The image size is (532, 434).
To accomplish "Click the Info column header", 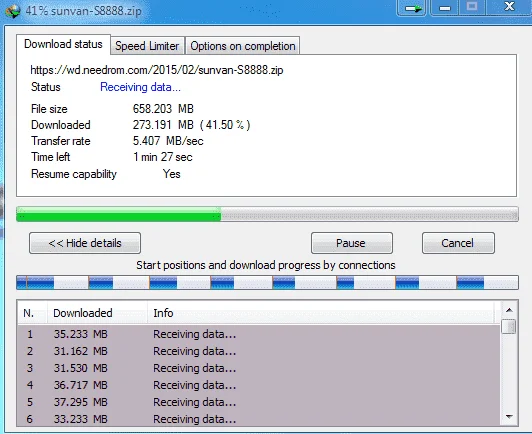I will 321,313.
